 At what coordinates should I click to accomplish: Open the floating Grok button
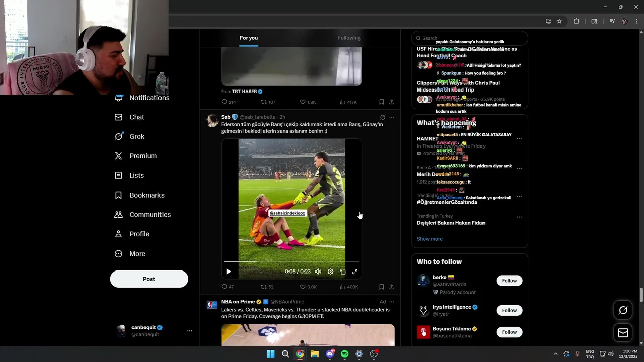coord(623,310)
